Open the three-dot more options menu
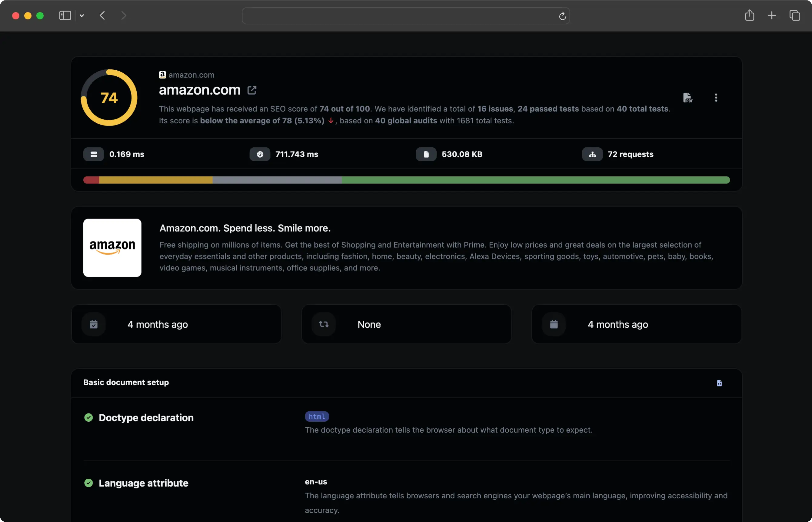 (716, 98)
